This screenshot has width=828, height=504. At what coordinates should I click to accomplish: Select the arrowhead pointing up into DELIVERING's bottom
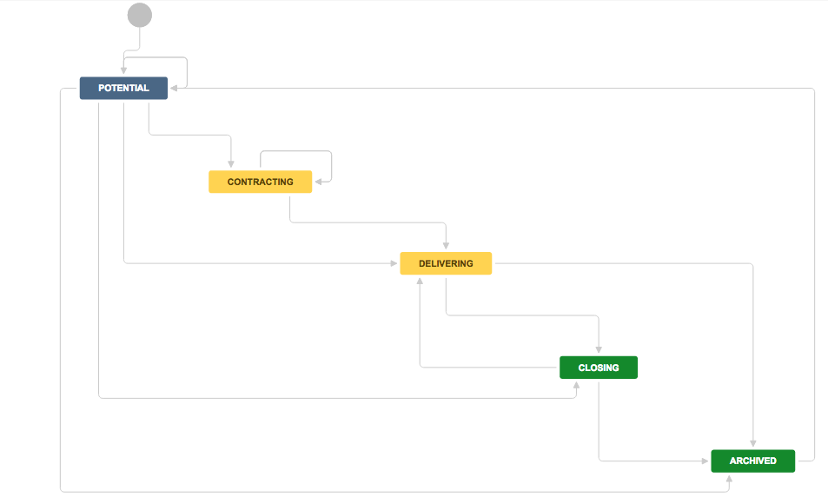pyautogui.click(x=421, y=282)
